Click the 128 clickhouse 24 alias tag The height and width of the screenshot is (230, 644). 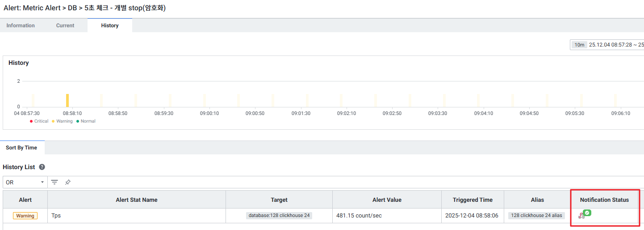(536, 216)
